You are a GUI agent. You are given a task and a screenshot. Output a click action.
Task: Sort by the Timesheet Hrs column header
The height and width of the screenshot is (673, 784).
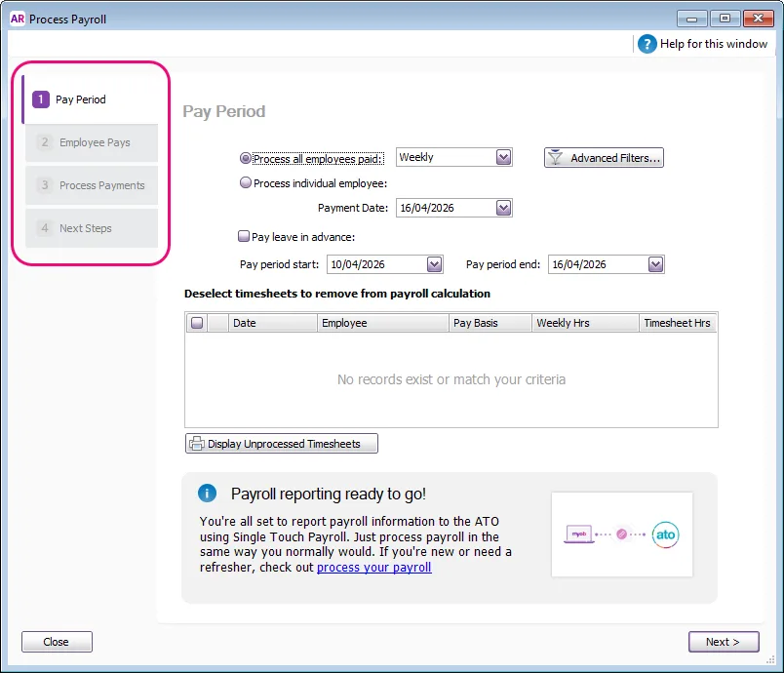click(x=678, y=323)
